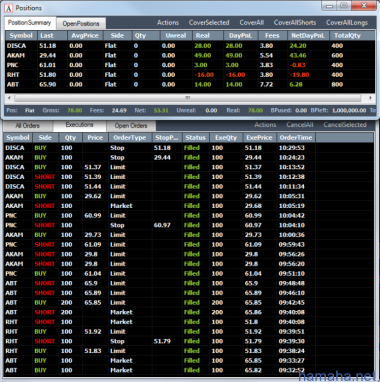Image resolution: width=380 pixels, height=382 pixels.
Task: Select the DISCA execution at 10:13:52
Action: tap(188, 167)
